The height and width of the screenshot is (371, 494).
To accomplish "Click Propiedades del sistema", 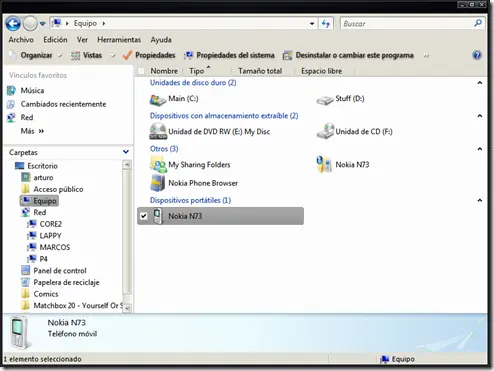I will [x=230, y=55].
